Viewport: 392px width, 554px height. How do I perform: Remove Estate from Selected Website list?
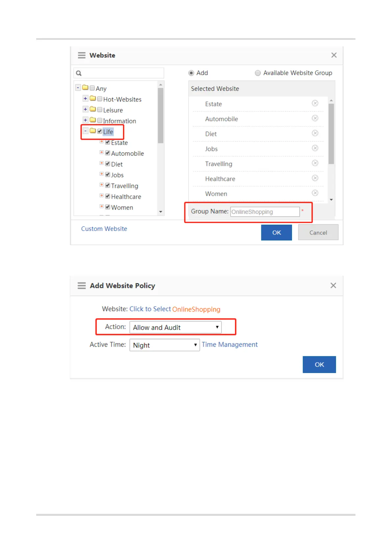coord(315,103)
